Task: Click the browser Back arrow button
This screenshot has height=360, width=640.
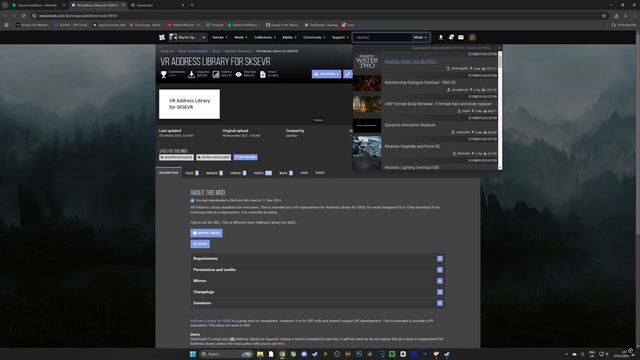Action: [5, 16]
